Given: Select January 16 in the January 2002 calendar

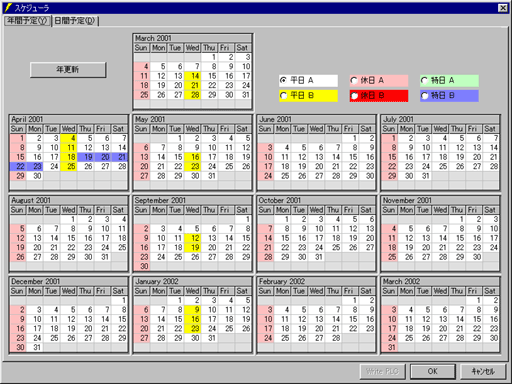Looking at the screenshot, I should coord(195,319).
